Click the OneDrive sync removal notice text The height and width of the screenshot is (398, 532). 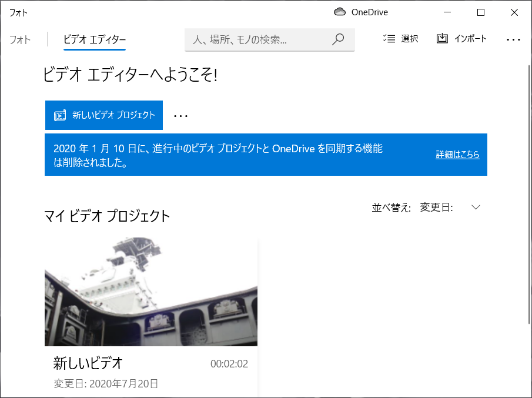218,155
